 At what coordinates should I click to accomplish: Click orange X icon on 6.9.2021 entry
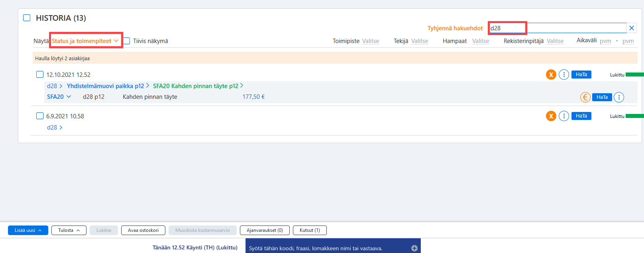tap(551, 116)
